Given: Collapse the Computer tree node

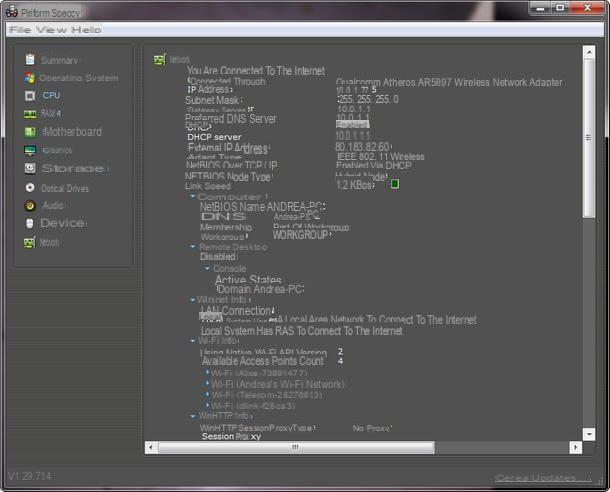Looking at the screenshot, I should click(193, 196).
